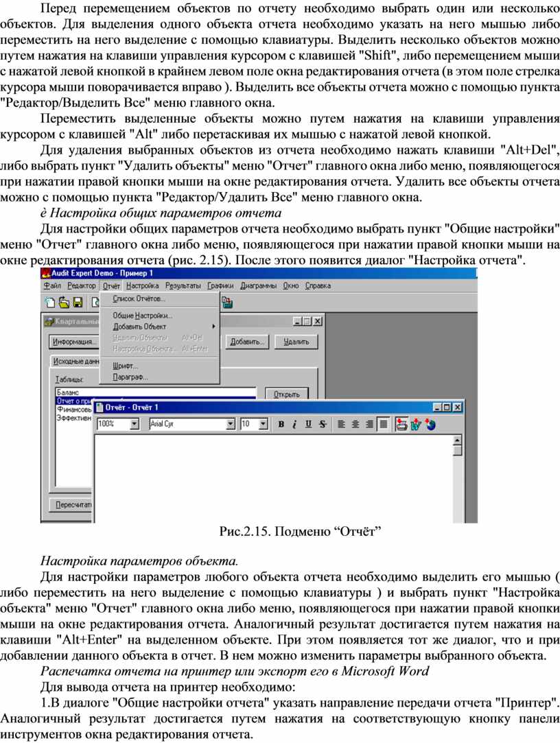Viewport: 560px width, 743px height.
Task: Open the font size 10 dropdown
Action: click(264, 423)
